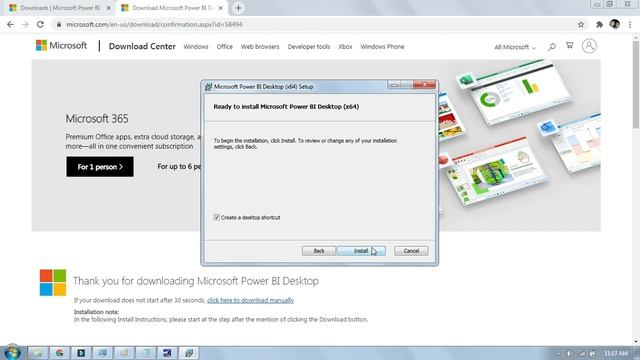The height and width of the screenshot is (360, 640).
Task: Click the For up to 6 people link
Action: pyautogui.click(x=179, y=167)
